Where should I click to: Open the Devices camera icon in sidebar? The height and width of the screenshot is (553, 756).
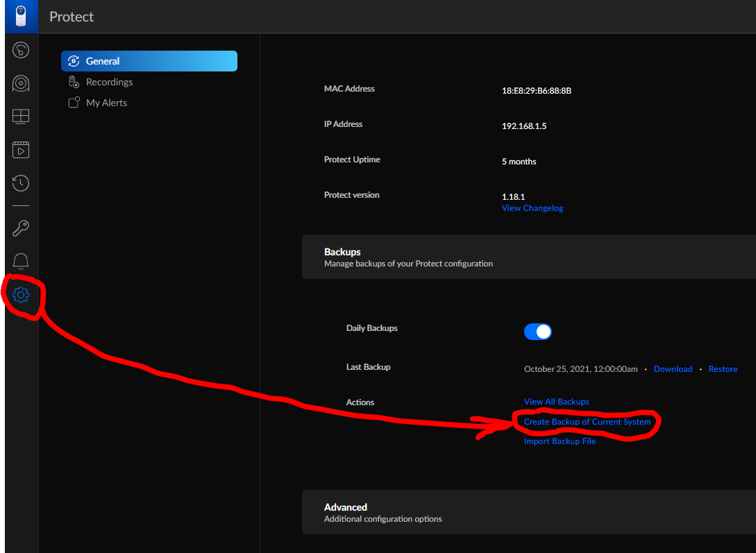point(21,83)
